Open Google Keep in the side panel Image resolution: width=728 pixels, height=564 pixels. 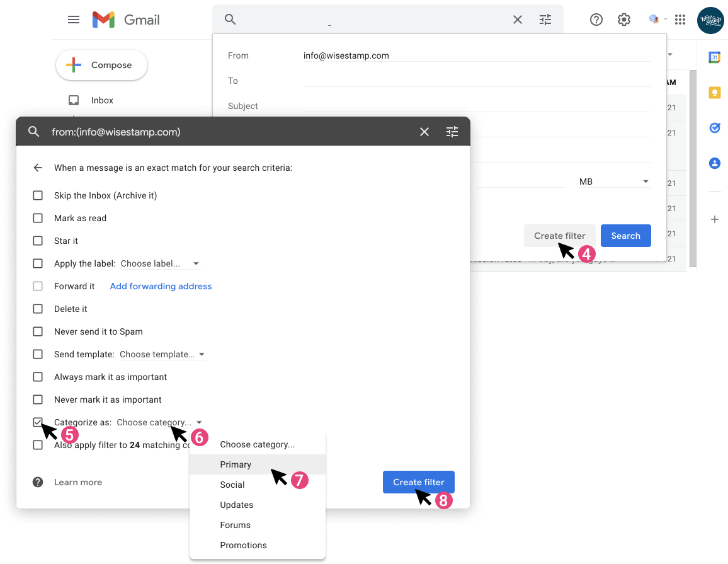click(714, 92)
